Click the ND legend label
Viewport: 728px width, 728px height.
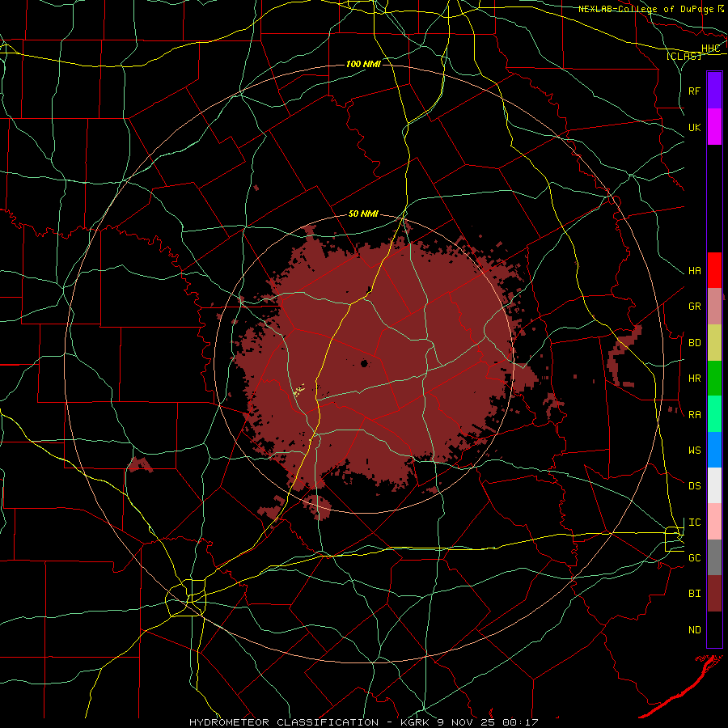click(x=695, y=630)
